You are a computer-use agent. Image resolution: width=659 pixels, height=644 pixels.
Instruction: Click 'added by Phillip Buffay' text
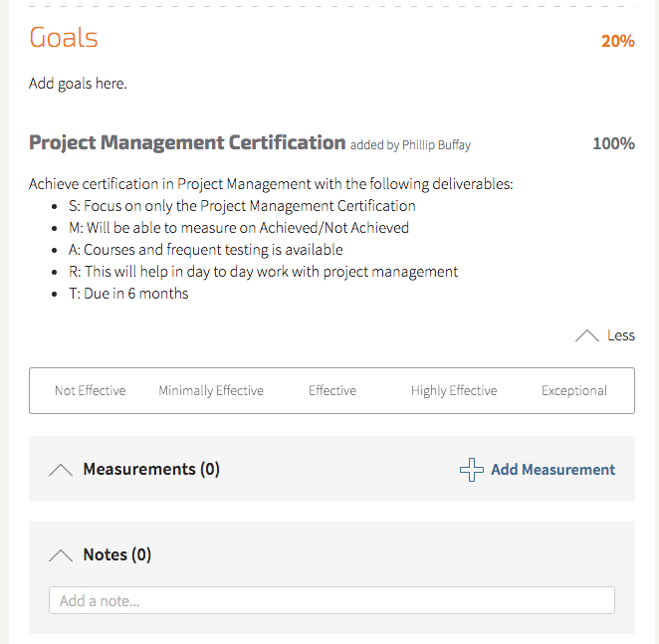[410, 145]
